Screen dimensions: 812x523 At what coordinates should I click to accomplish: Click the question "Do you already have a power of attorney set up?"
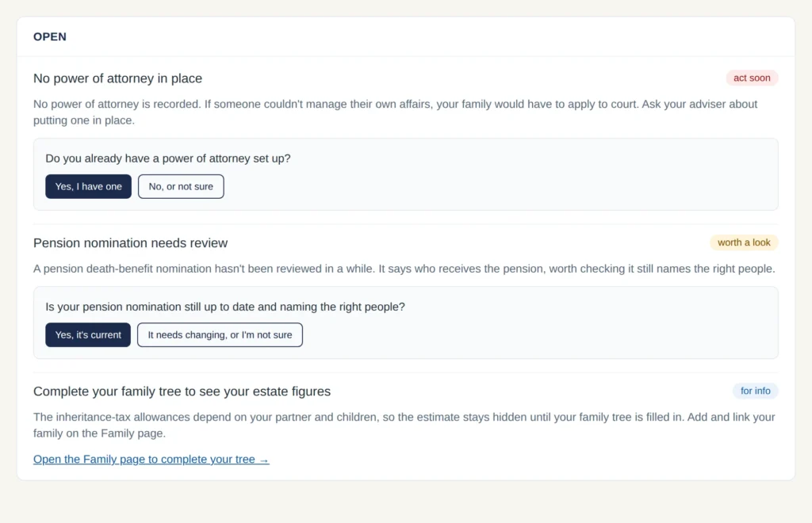tap(168, 158)
